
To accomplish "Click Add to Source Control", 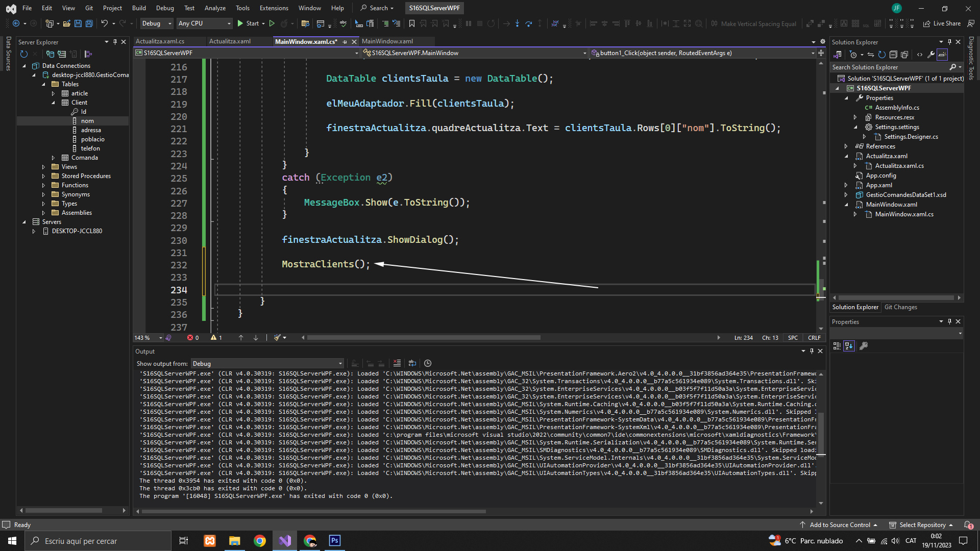I will pyautogui.click(x=840, y=525).
